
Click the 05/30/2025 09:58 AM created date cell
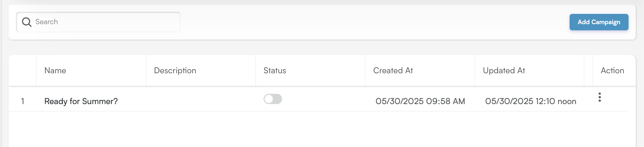420,101
